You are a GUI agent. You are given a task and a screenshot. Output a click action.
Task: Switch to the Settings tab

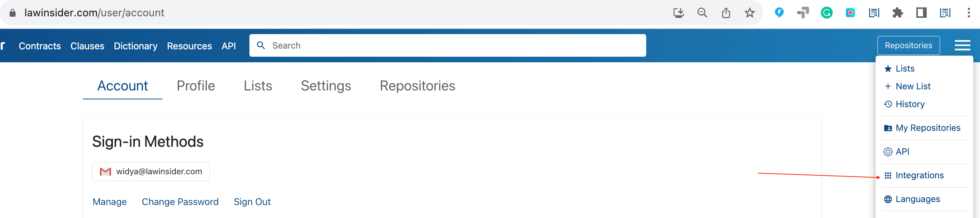pyautogui.click(x=326, y=86)
